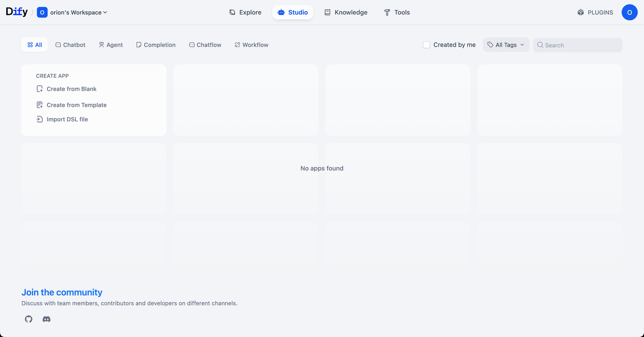
Task: Open the All Tags dropdown
Action: 506,45
